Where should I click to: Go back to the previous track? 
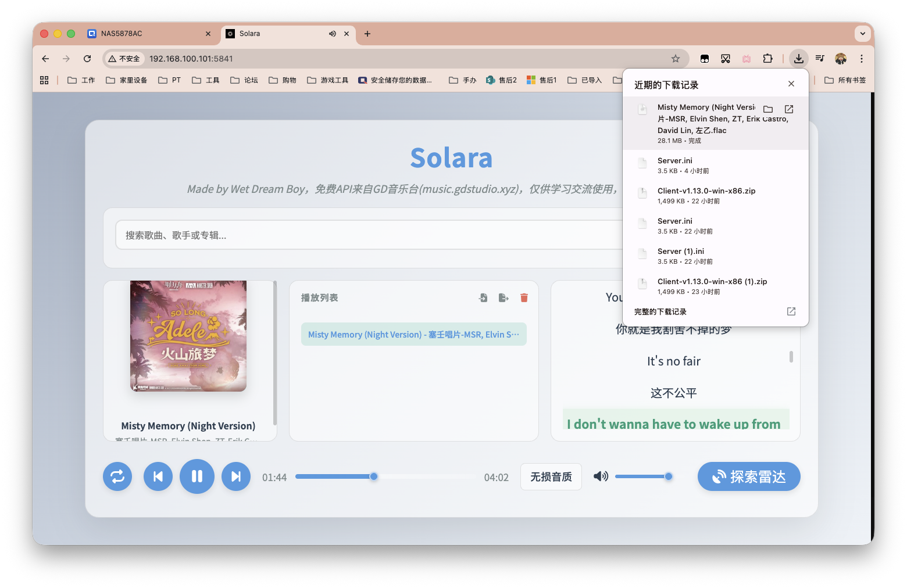(158, 476)
